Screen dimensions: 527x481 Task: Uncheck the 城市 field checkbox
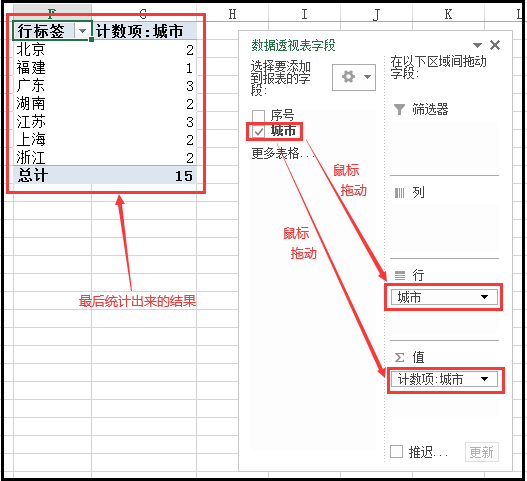click(258, 131)
